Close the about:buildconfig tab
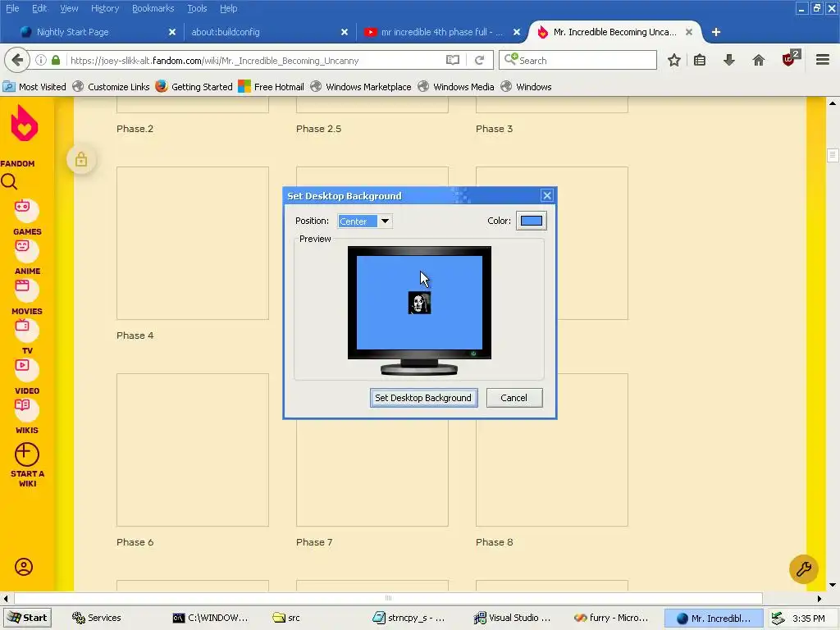Screen dimensions: 840x630 tap(345, 32)
